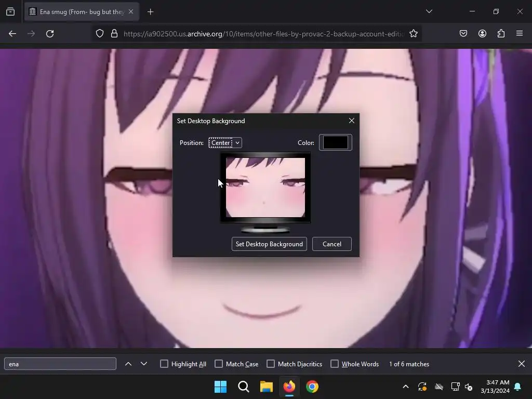Open the Position dropdown showing Center
This screenshot has width=532, height=399.
pyautogui.click(x=225, y=143)
